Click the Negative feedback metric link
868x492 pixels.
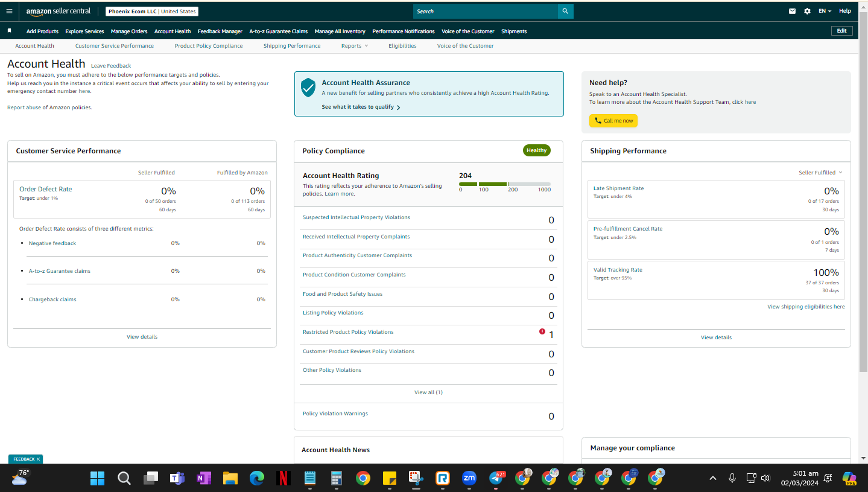click(x=52, y=243)
